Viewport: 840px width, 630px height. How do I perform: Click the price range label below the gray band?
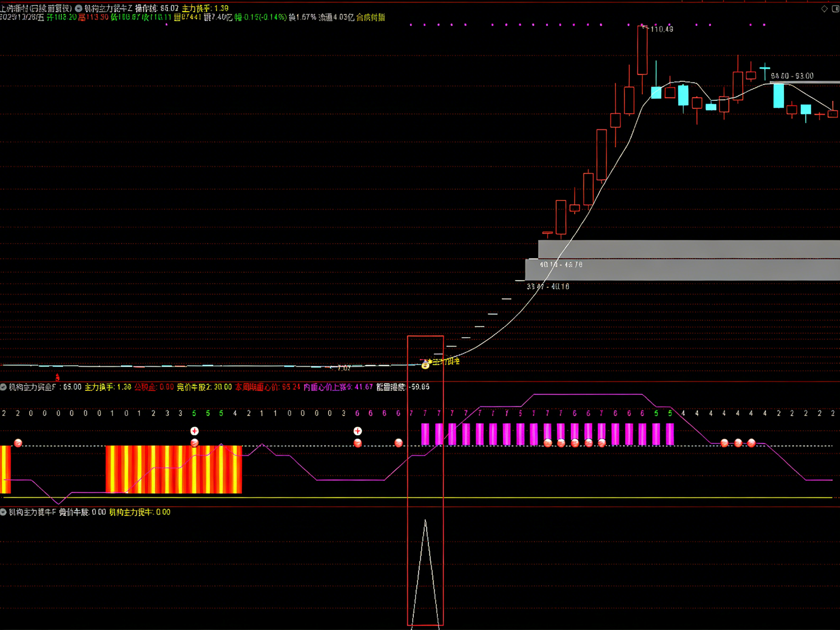tap(548, 286)
